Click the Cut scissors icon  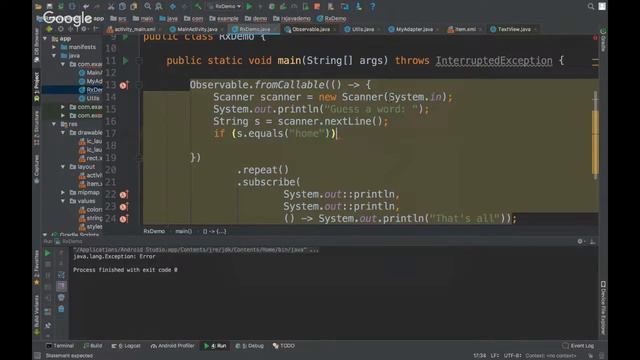click(x=111, y=7)
